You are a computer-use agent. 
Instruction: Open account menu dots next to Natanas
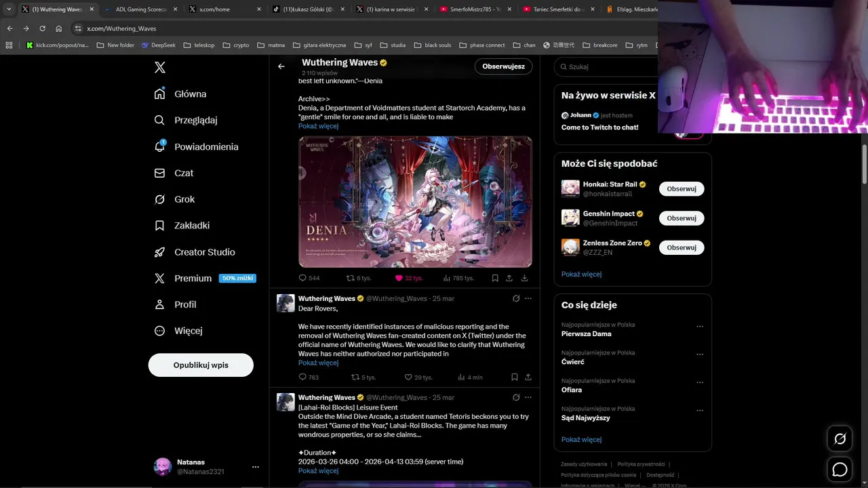pos(256,467)
